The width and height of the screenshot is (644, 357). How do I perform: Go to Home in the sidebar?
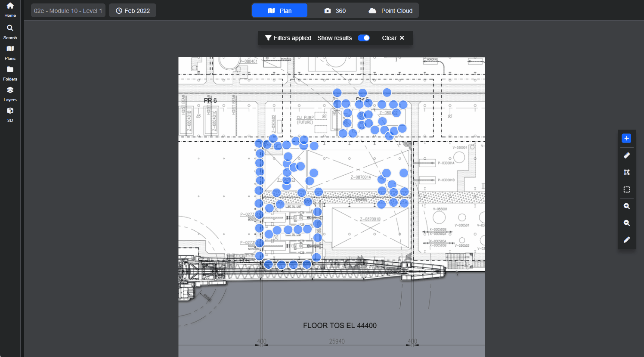(10, 10)
